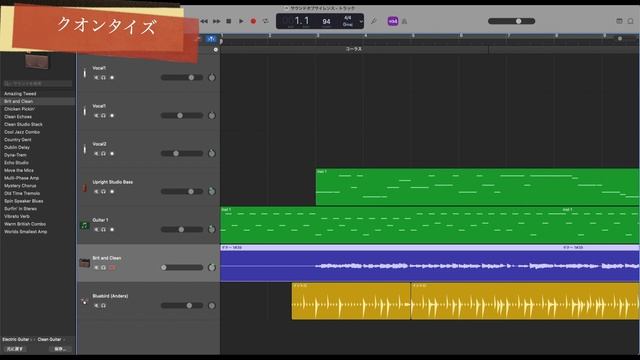Click the 保存 save button in the library
This screenshot has height=360, width=640.
pyautogui.click(x=61, y=349)
